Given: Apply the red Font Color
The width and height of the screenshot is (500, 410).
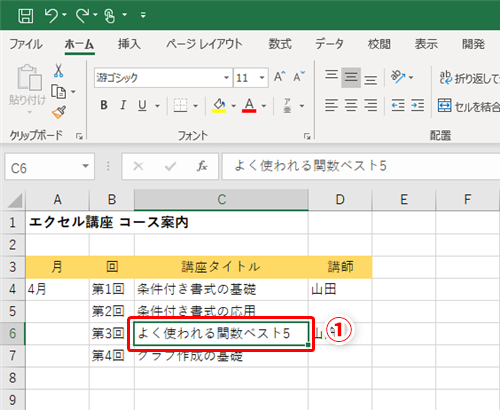Looking at the screenshot, I should pyautogui.click(x=249, y=106).
